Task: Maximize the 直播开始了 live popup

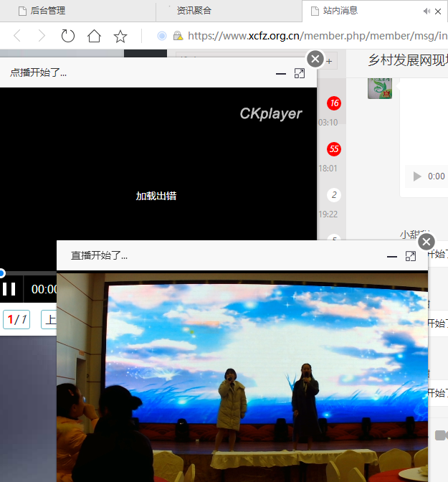Action: [x=411, y=256]
